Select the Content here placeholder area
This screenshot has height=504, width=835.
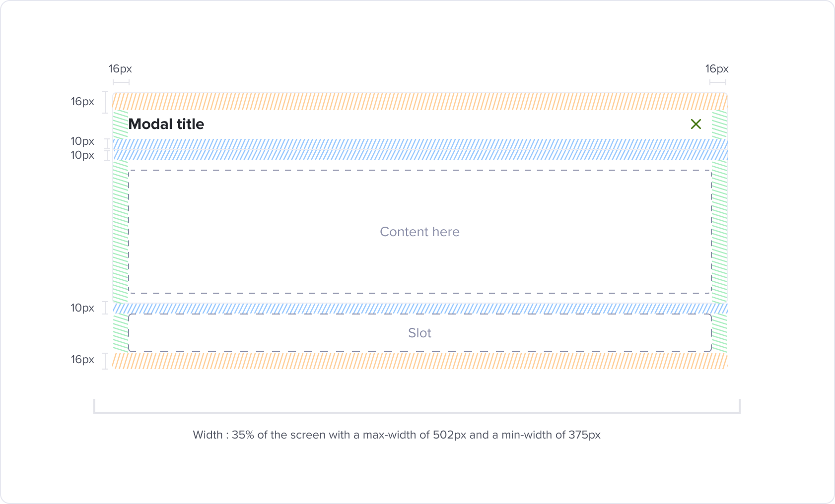420,232
